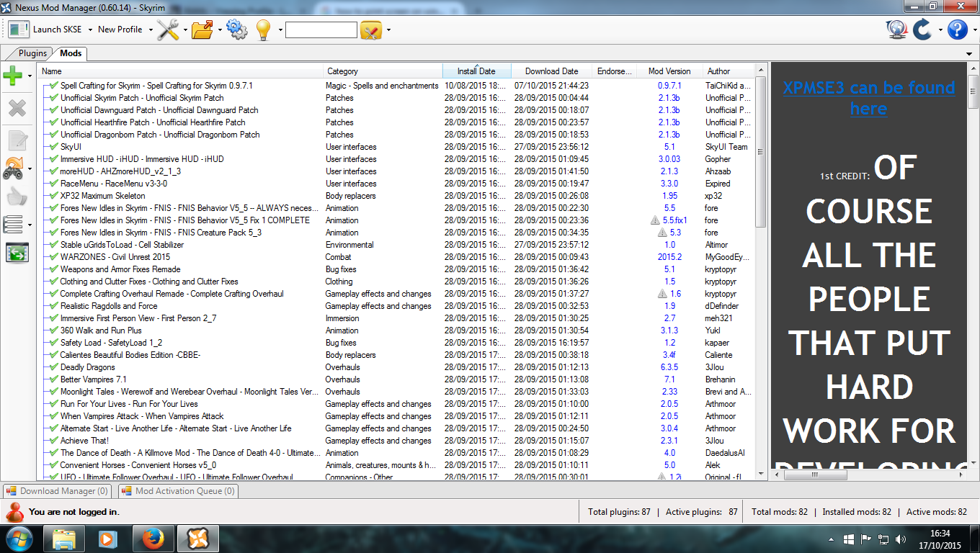Expand Launch SKSE dropdown arrow
Viewport: 980px width, 553px height.
(90, 30)
